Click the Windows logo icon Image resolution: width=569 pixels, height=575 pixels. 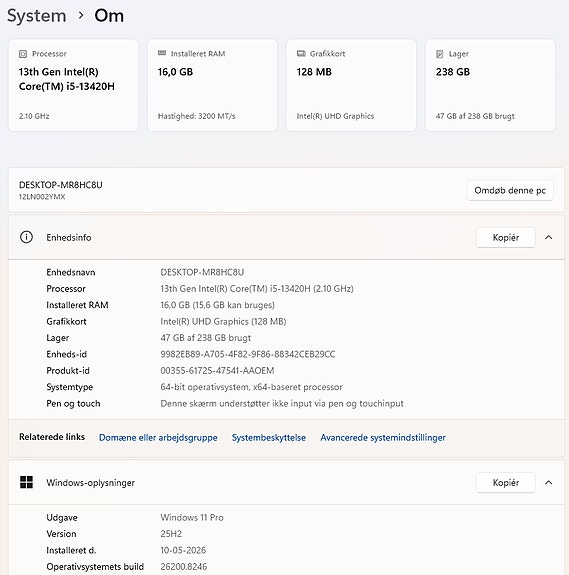(x=26, y=482)
